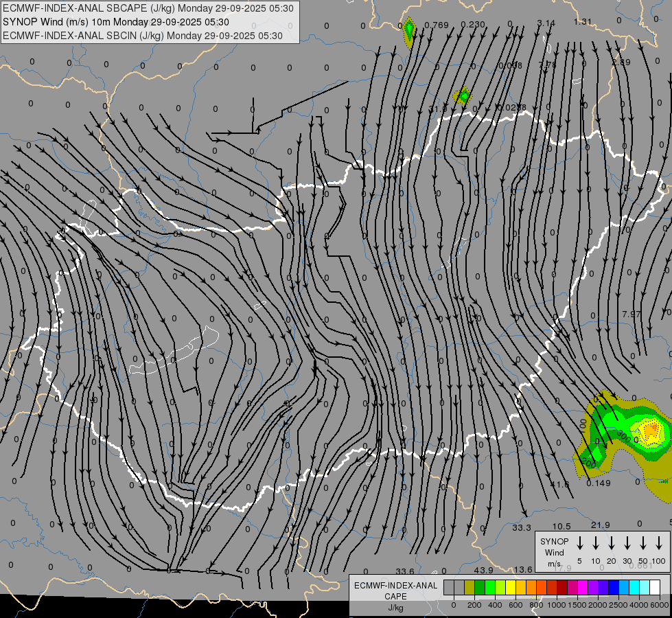
Task: Pick the white swatch at 6000
Action: tap(655, 588)
